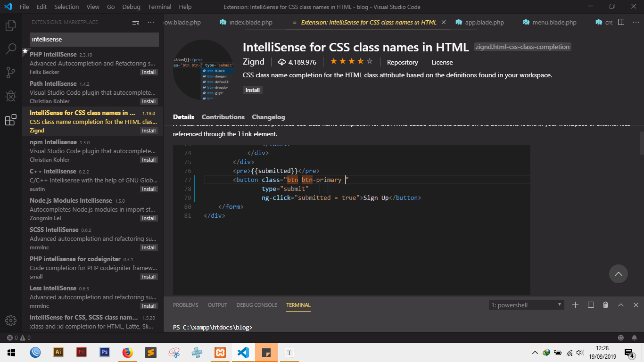Open the Changelog tab
This screenshot has height=362, width=644.
(x=268, y=117)
